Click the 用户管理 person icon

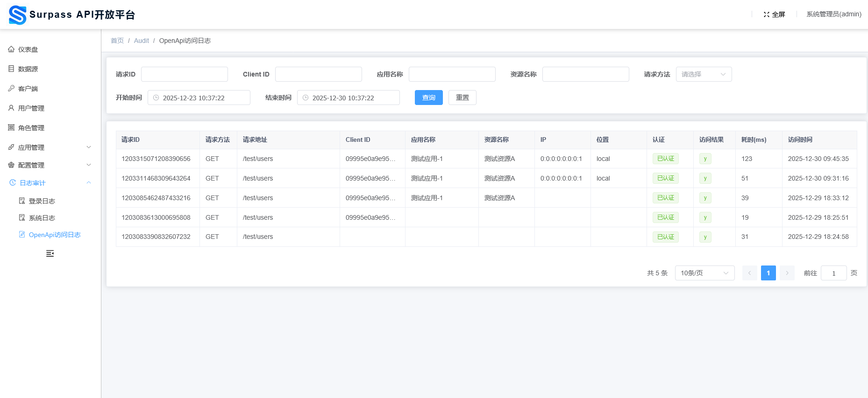11,108
